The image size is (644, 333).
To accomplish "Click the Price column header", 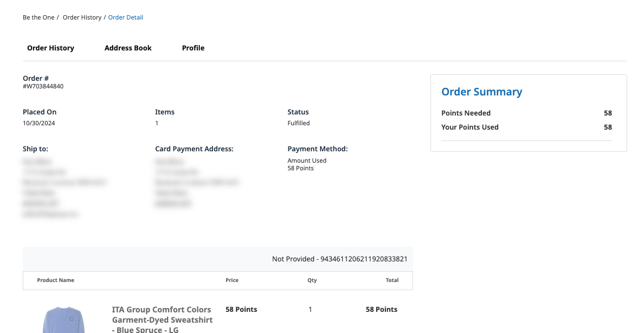I will (232, 280).
